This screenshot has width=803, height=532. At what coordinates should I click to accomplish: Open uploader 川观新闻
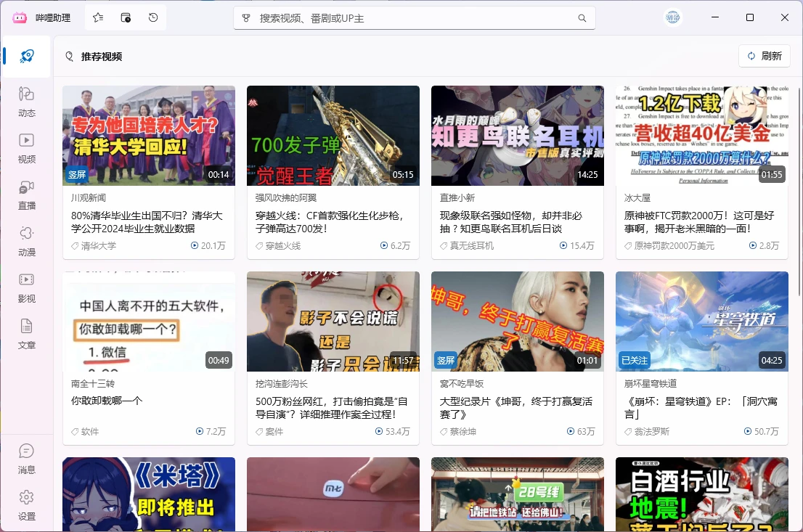point(89,197)
